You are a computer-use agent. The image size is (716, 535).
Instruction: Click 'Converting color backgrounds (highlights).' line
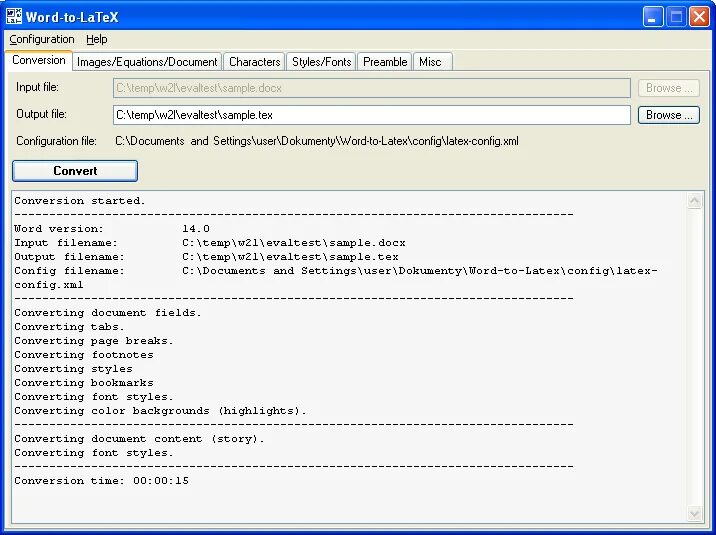[x=160, y=411]
